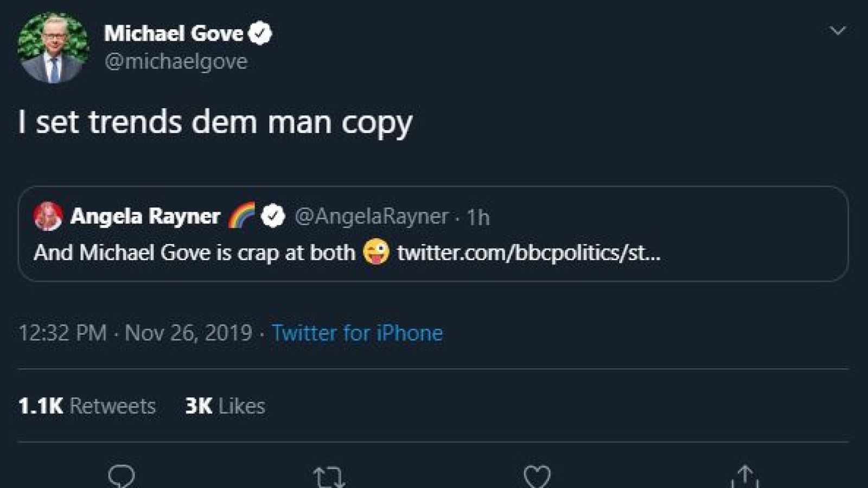Open Michael Gove's profile picture
This screenshot has width=868, height=488.
[53, 48]
